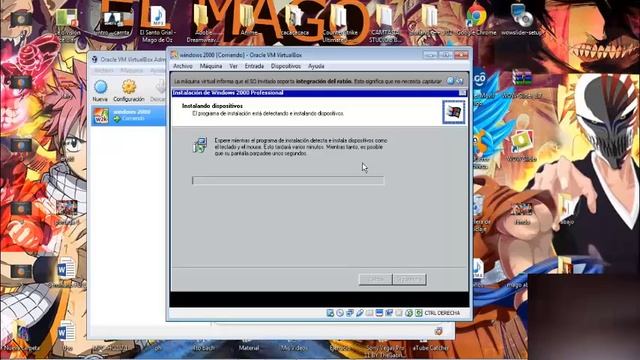
Task: Open the Ayuda menu in VM window
Action: tap(316, 66)
